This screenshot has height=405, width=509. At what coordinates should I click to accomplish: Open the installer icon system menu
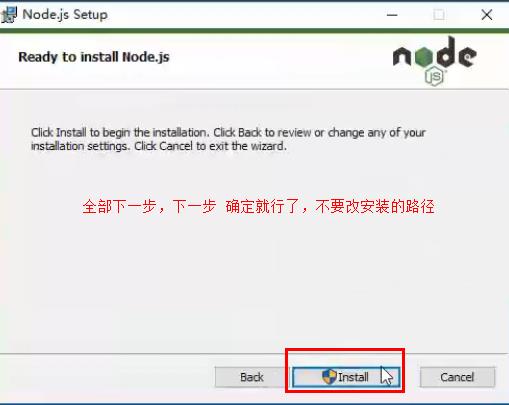pyautogui.click(x=8, y=15)
